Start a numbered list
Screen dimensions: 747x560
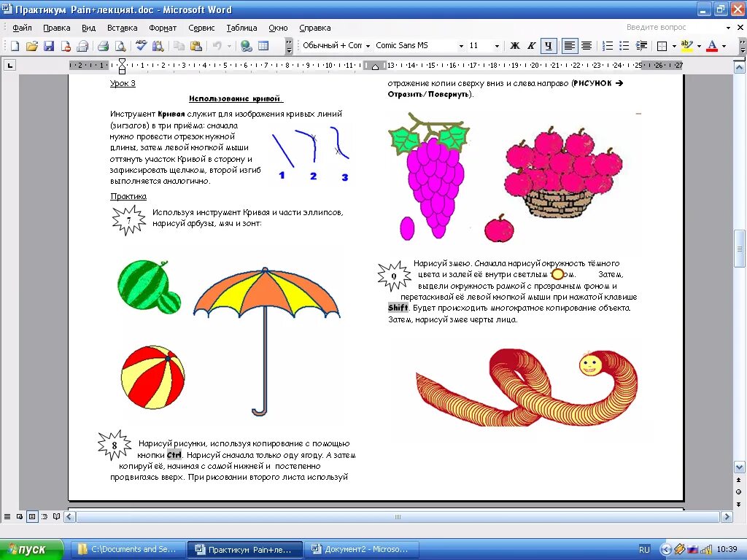click(608, 46)
